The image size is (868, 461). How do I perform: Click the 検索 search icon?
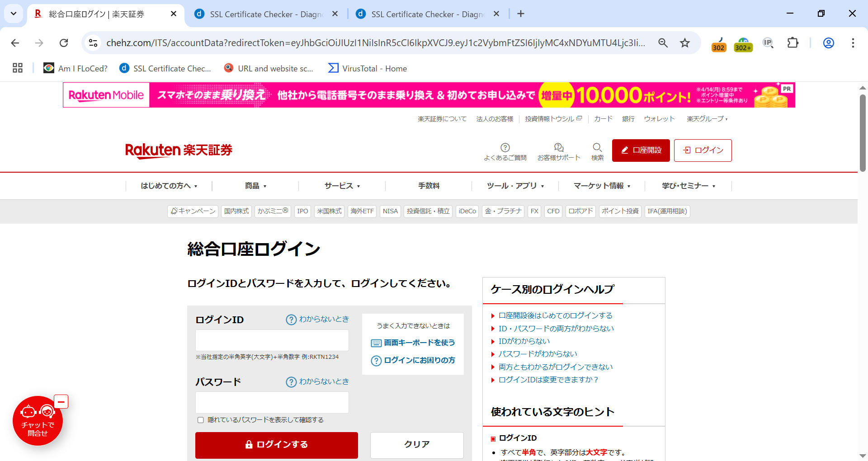click(x=597, y=152)
